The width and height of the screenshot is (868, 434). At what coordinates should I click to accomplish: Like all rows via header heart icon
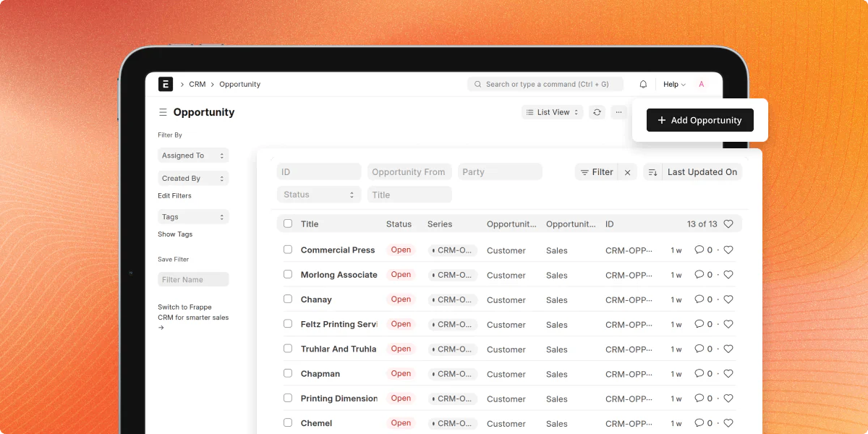coord(728,224)
